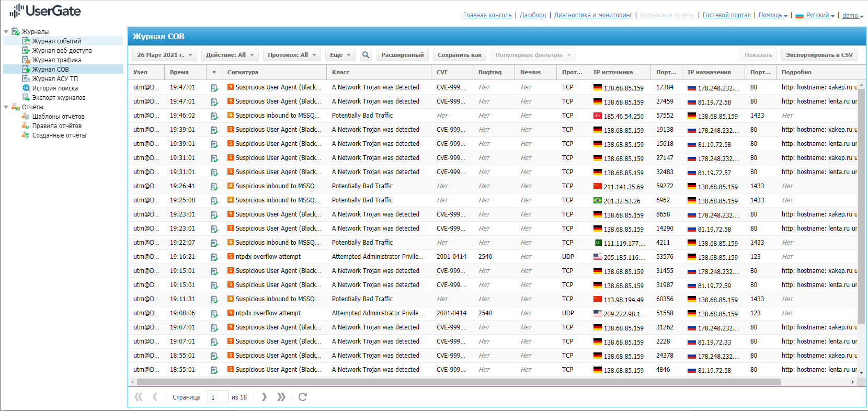Sort by the IP источника column header
The width and height of the screenshot is (868, 411).
point(619,72)
